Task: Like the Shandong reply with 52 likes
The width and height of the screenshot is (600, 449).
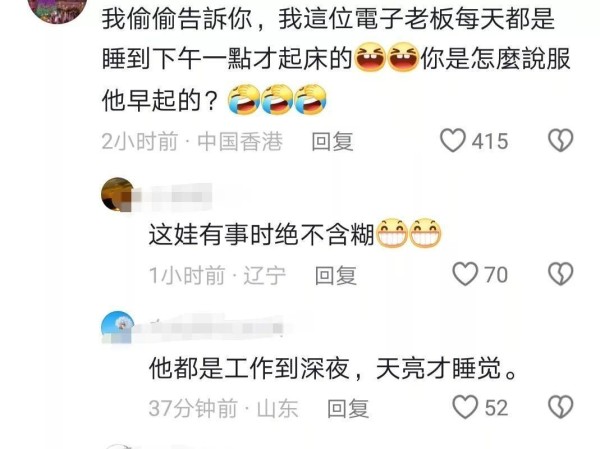Action: click(x=465, y=407)
